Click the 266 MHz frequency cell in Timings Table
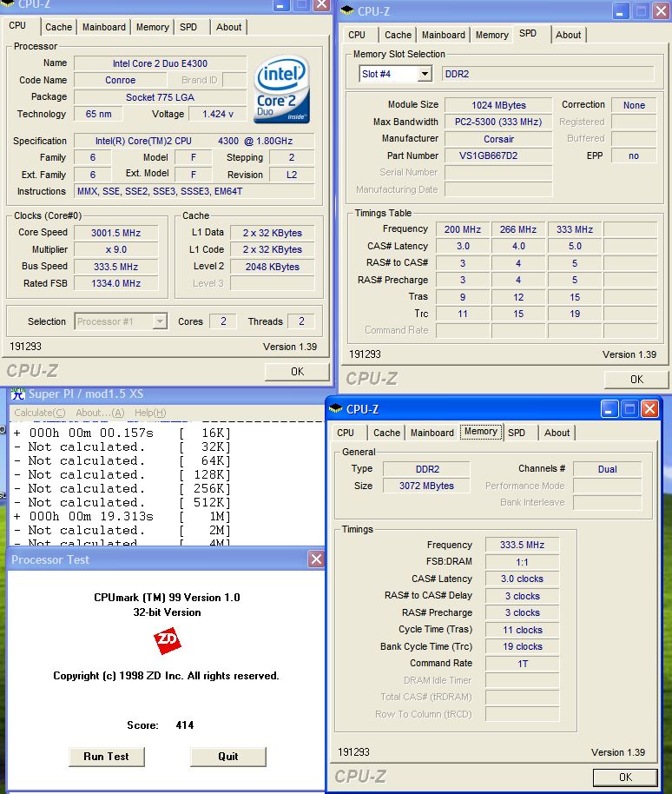The width and height of the screenshot is (672, 794). point(518,229)
